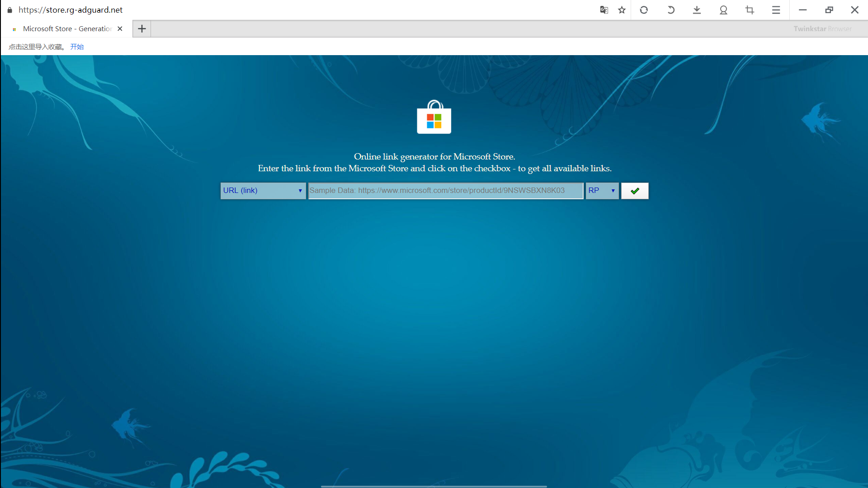The width and height of the screenshot is (868, 488).
Task: Refresh the current page
Action: (x=644, y=9)
